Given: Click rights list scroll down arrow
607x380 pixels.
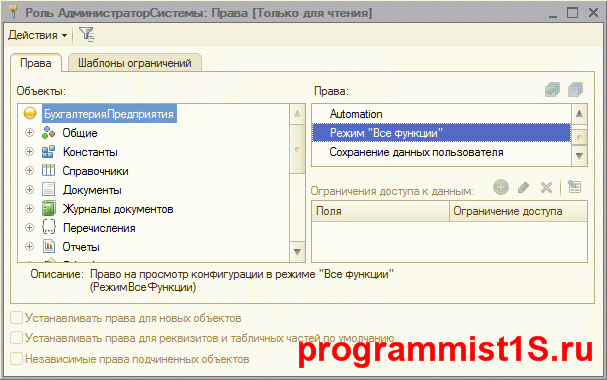Looking at the screenshot, I should pos(580,156).
